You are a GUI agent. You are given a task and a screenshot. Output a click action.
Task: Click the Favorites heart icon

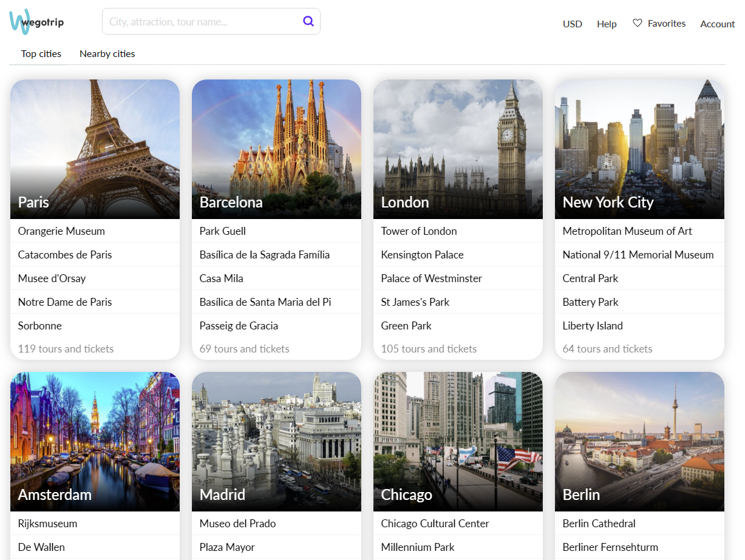[637, 23]
